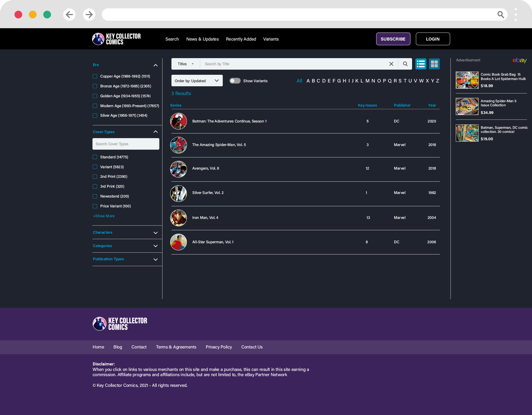Switch to list view

tap(421, 64)
